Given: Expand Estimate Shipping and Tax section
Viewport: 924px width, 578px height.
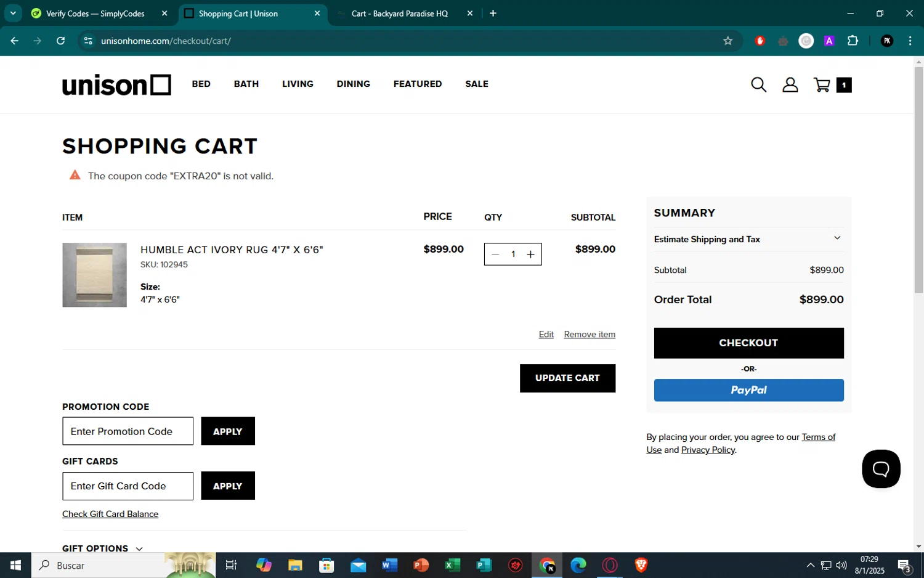Looking at the screenshot, I should pos(748,239).
